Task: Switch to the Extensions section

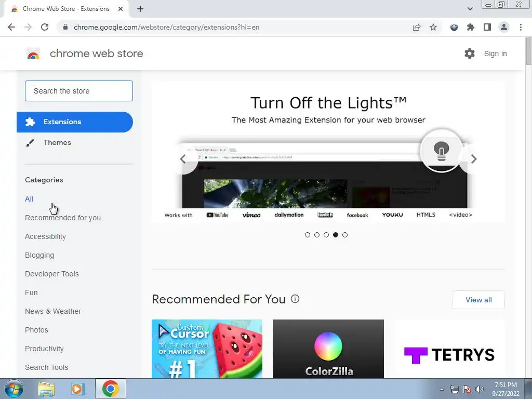Action: (x=75, y=122)
